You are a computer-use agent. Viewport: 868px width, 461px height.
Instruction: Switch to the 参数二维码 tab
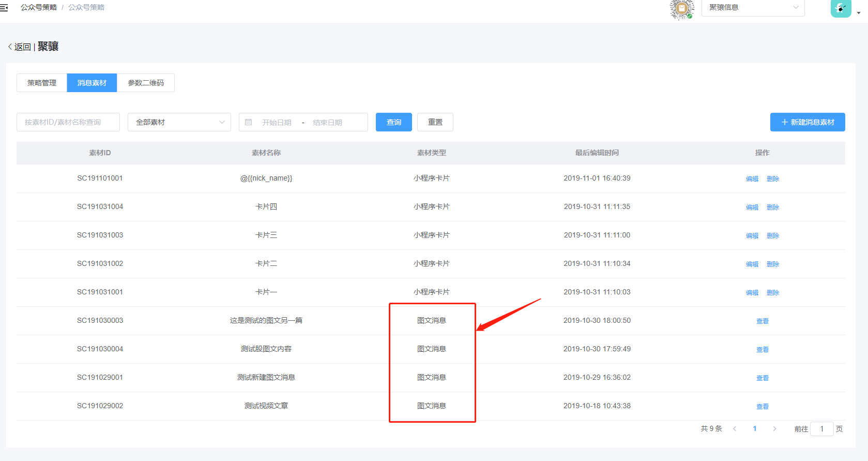tap(146, 83)
